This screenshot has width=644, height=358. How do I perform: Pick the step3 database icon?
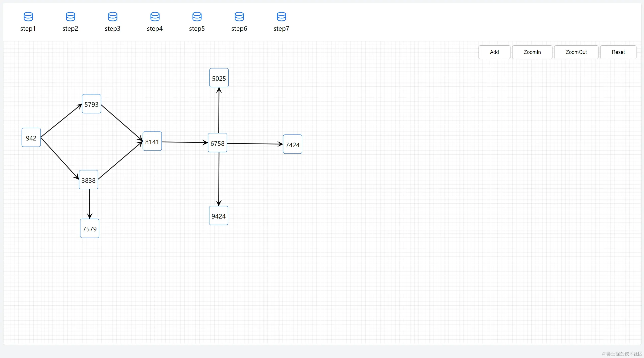[112, 17]
